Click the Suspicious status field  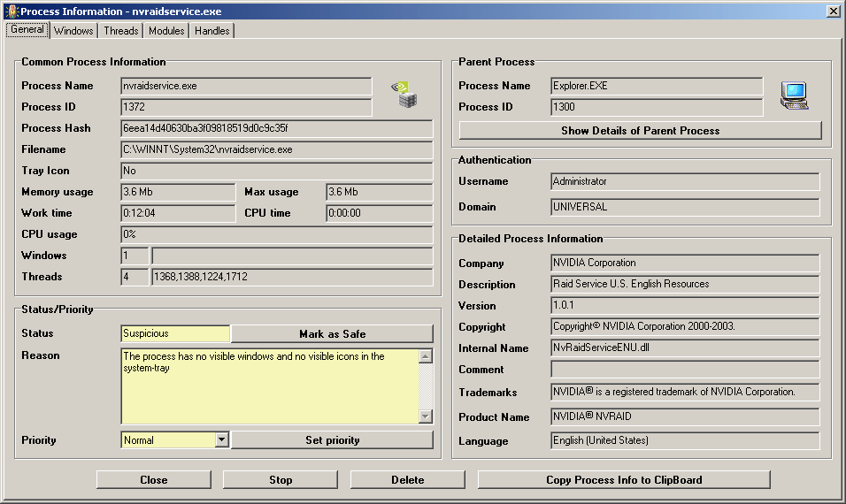(175, 333)
